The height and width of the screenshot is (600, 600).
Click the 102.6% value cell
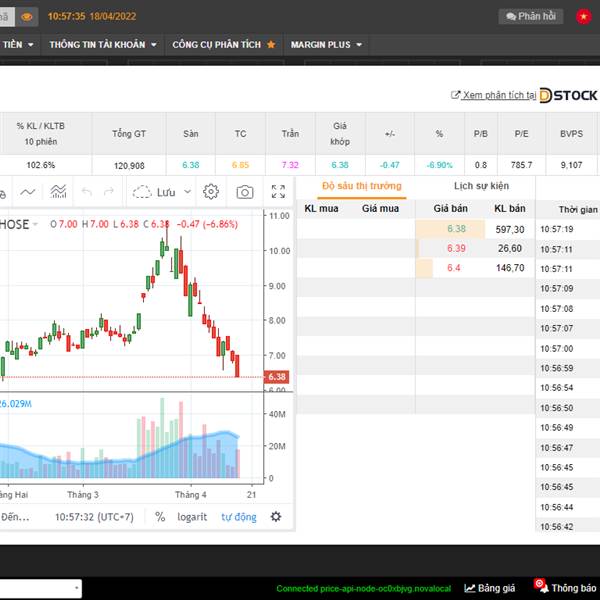click(x=41, y=165)
